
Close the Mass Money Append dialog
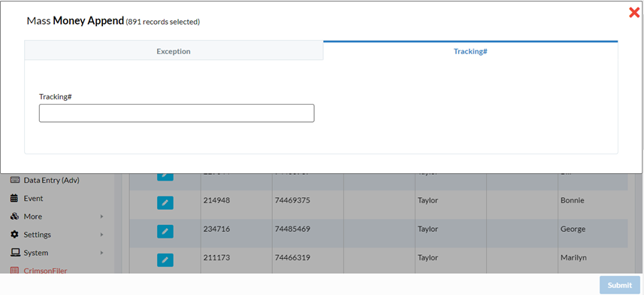point(634,13)
